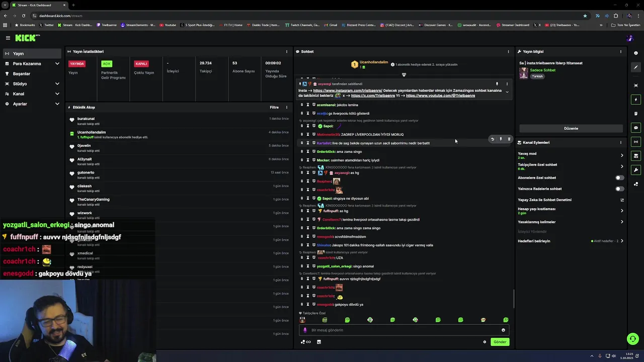This screenshot has width=644, height=362.
Task: Open the Streamer Dashboard bookmark
Action: point(513,25)
